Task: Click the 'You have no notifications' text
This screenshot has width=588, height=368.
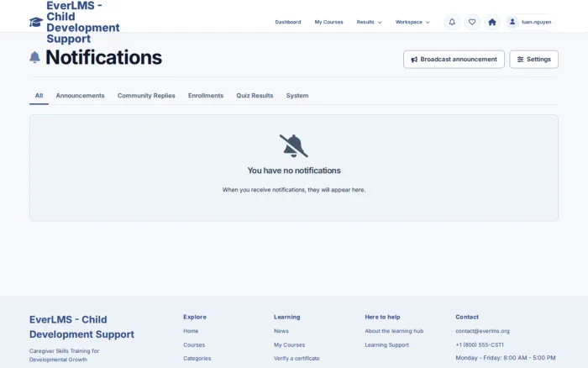Action: coord(294,171)
